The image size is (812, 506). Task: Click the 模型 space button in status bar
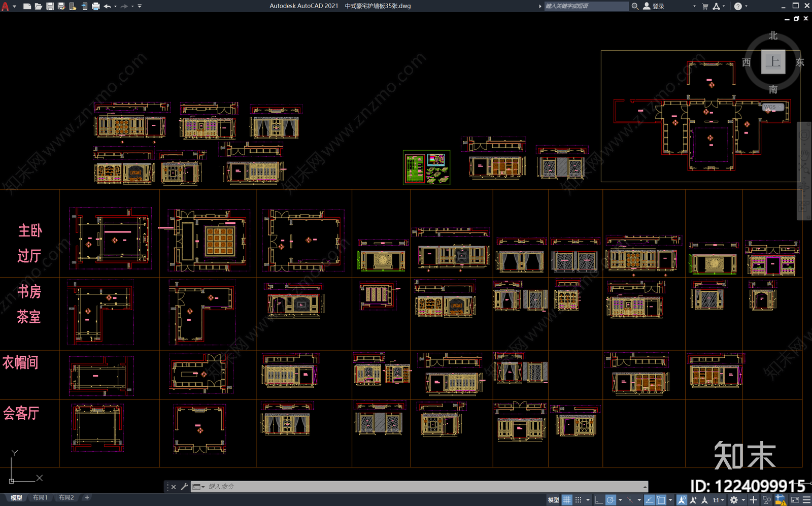click(x=553, y=500)
